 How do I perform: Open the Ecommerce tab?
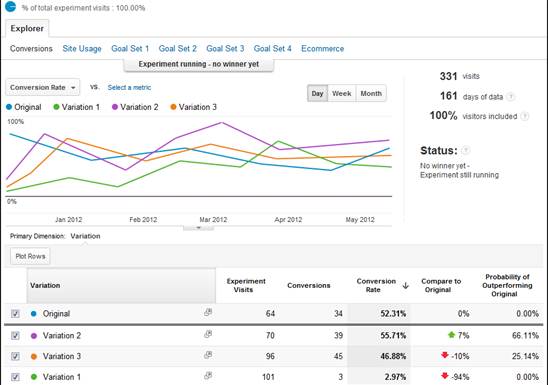323,49
